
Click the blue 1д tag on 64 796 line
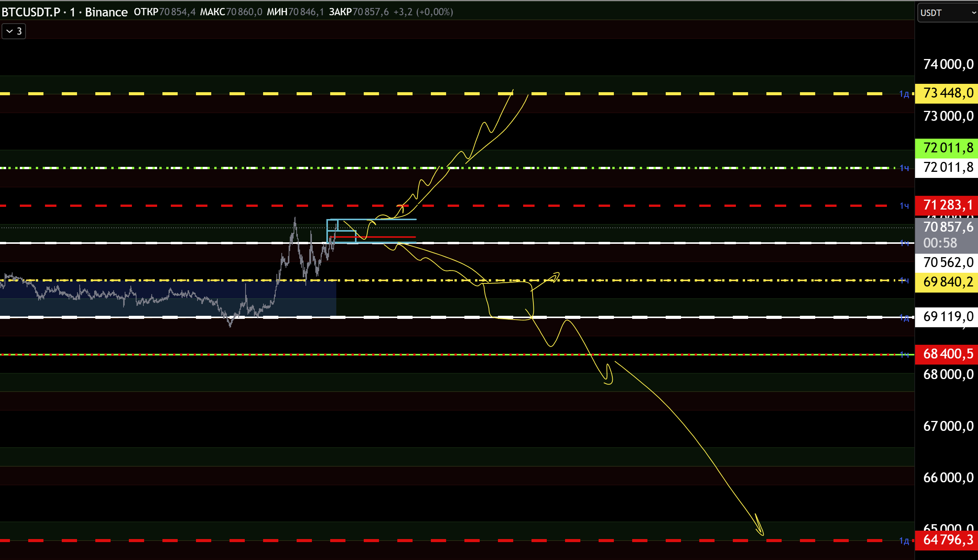click(x=904, y=541)
